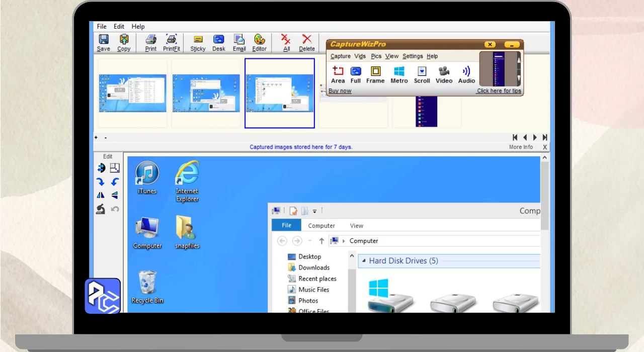644x352 pixels.
Task: Open the CaptureWizPro Help menu
Action: [432, 56]
